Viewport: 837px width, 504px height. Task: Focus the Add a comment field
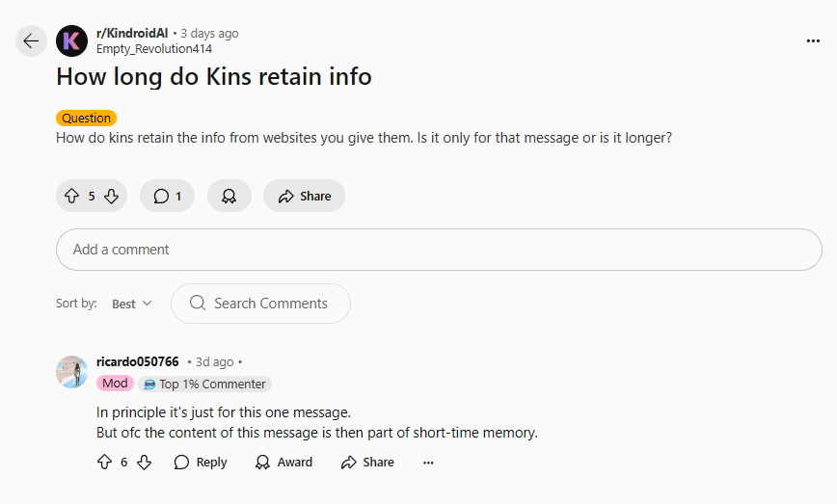tap(439, 250)
